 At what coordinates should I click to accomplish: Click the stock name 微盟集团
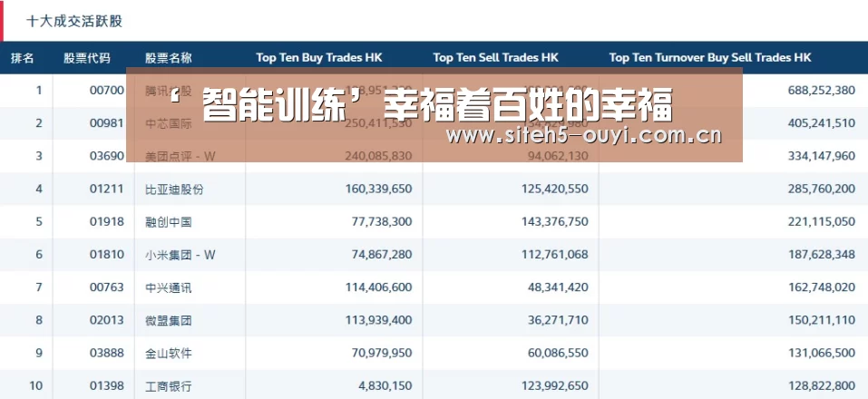point(169,320)
